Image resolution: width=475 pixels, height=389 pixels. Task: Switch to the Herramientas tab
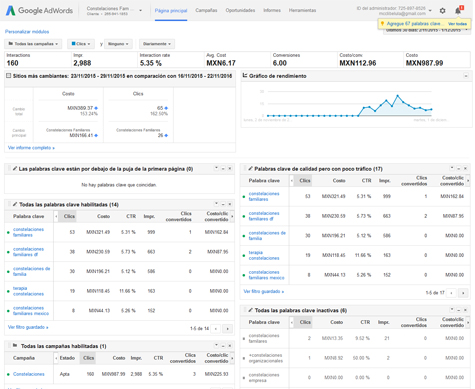(x=302, y=10)
